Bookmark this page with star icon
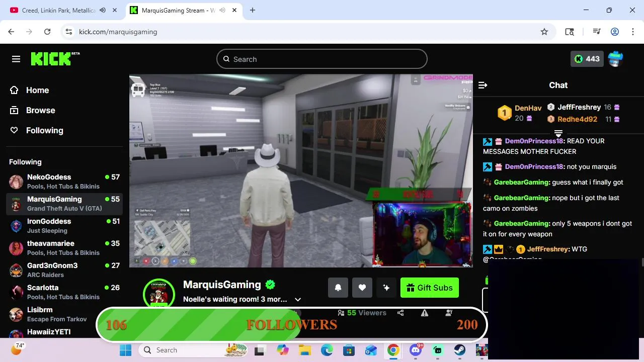Screen dimensions: 644x362 click(x=544, y=32)
